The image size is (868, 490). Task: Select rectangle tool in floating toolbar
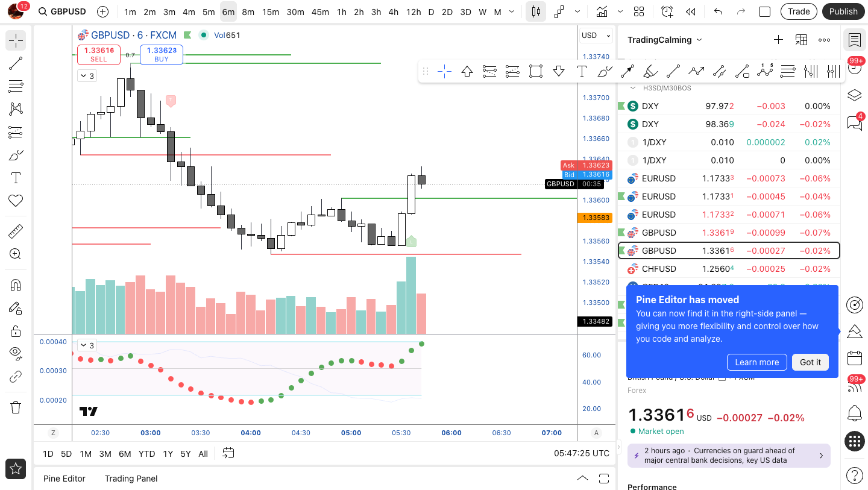(x=535, y=72)
